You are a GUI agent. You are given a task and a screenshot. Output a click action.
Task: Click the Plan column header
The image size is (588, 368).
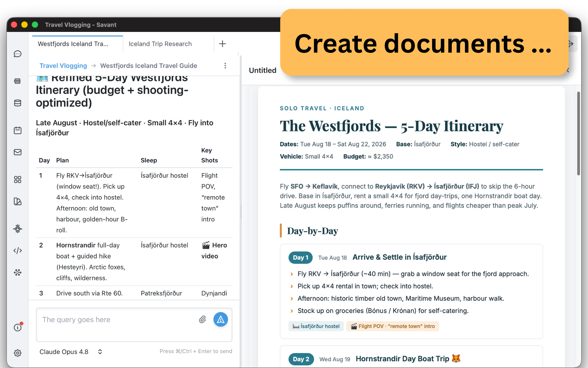click(x=62, y=160)
